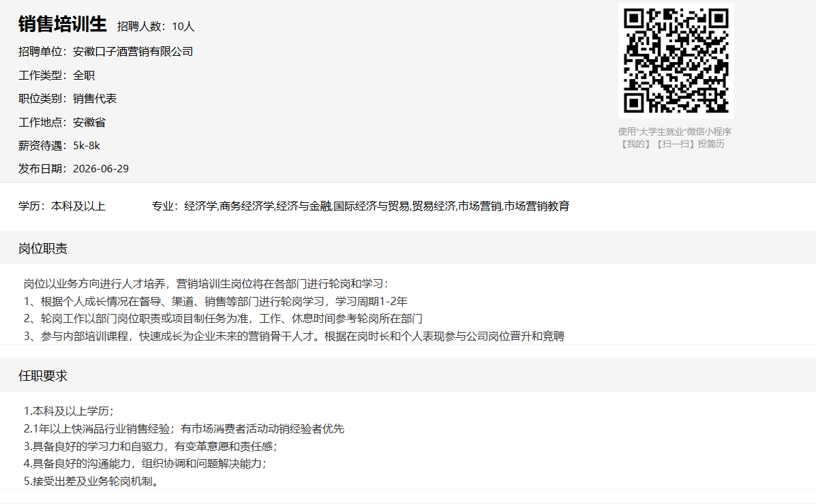816x504 pixels.
Task: Click duty item 3 about 内部培训课程
Action: tap(294, 336)
